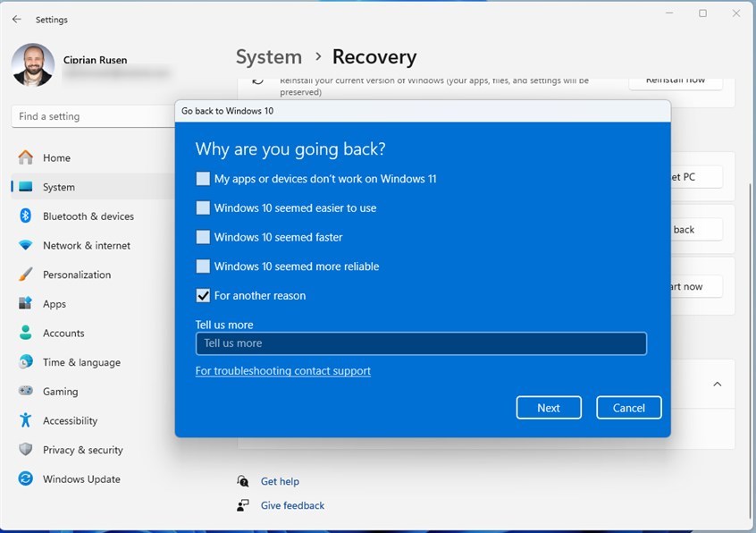Open the Home icon in sidebar
This screenshot has width=756, height=533.
[x=26, y=157]
